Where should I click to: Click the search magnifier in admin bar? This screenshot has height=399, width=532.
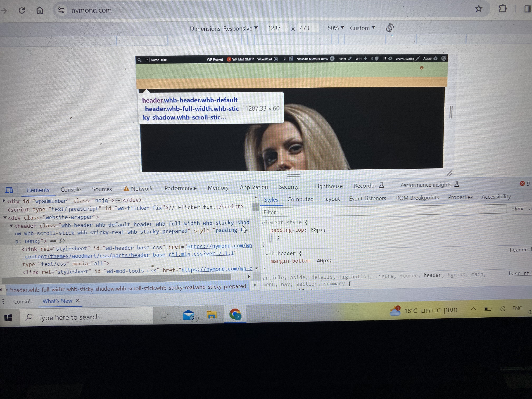pos(139,60)
